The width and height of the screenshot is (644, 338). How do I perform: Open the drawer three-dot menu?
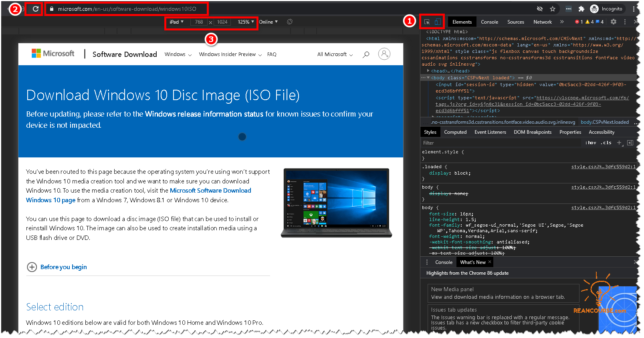(427, 262)
